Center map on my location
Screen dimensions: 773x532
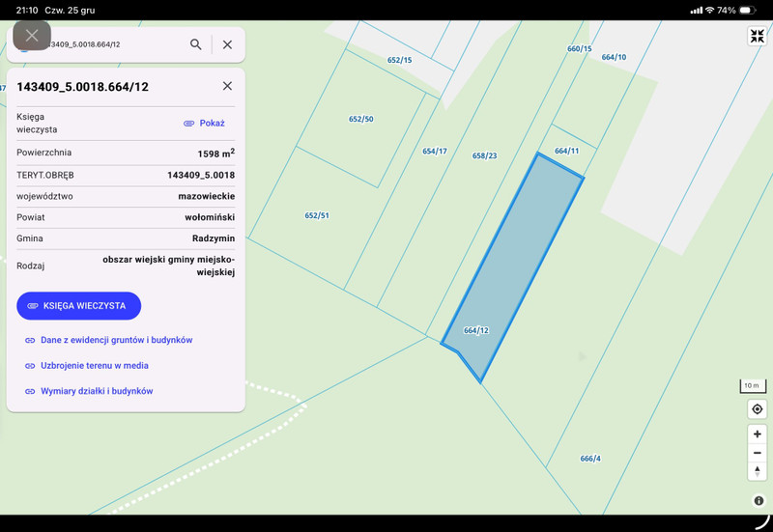coord(758,409)
